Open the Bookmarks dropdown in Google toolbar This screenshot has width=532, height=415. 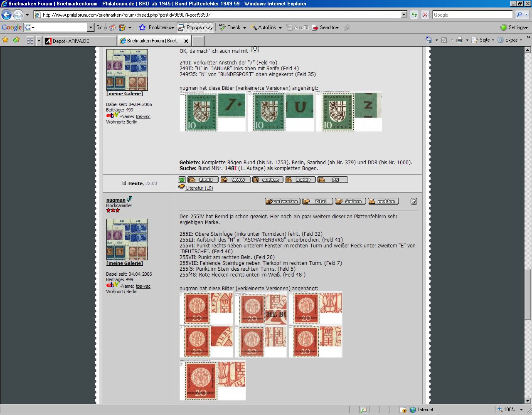click(x=157, y=27)
